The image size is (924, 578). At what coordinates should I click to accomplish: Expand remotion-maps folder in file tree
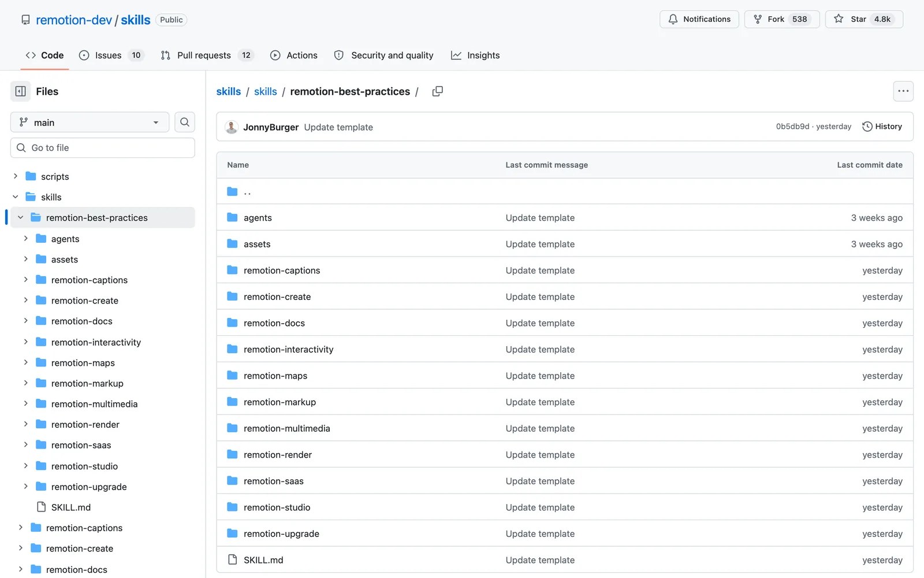(26, 362)
